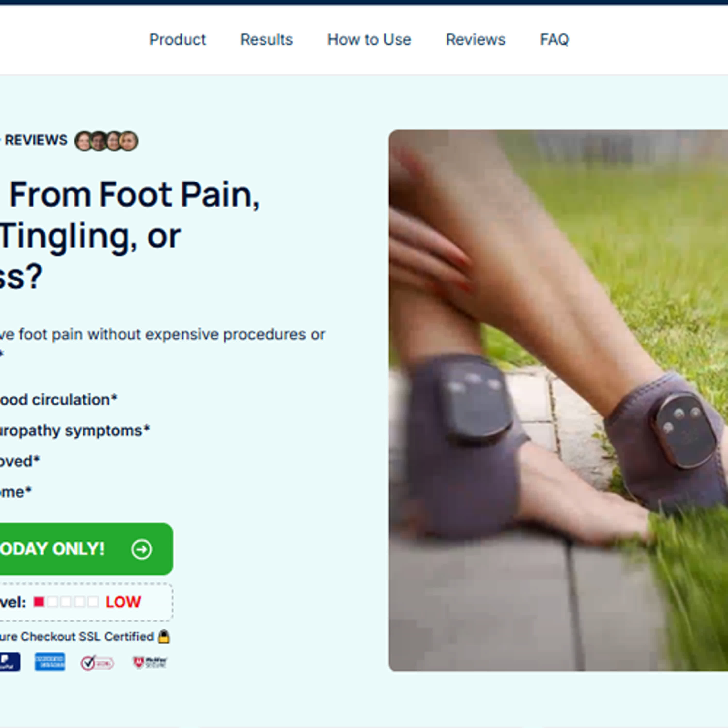Click the PayPal payment icon
This screenshot has width=728, height=728.
pyautogui.click(x=10, y=662)
